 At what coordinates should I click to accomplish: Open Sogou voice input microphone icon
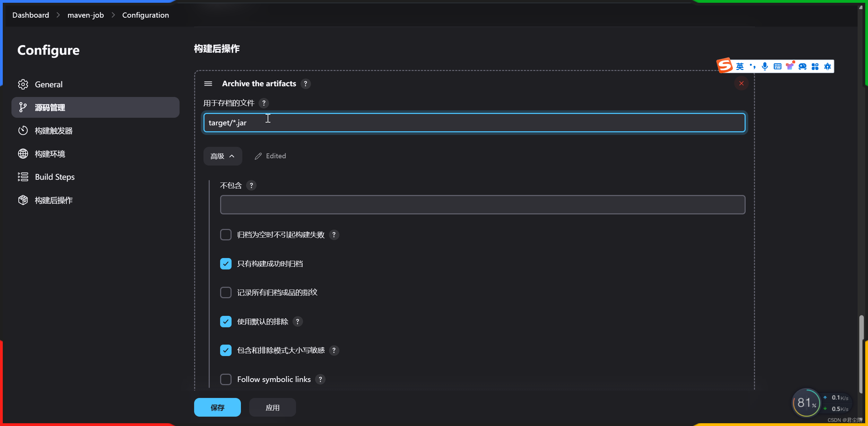pyautogui.click(x=764, y=66)
